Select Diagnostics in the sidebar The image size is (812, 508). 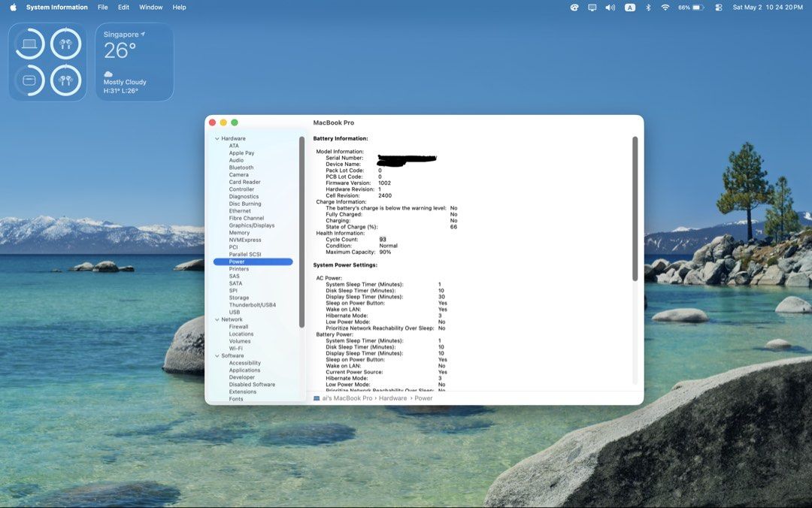tap(244, 197)
